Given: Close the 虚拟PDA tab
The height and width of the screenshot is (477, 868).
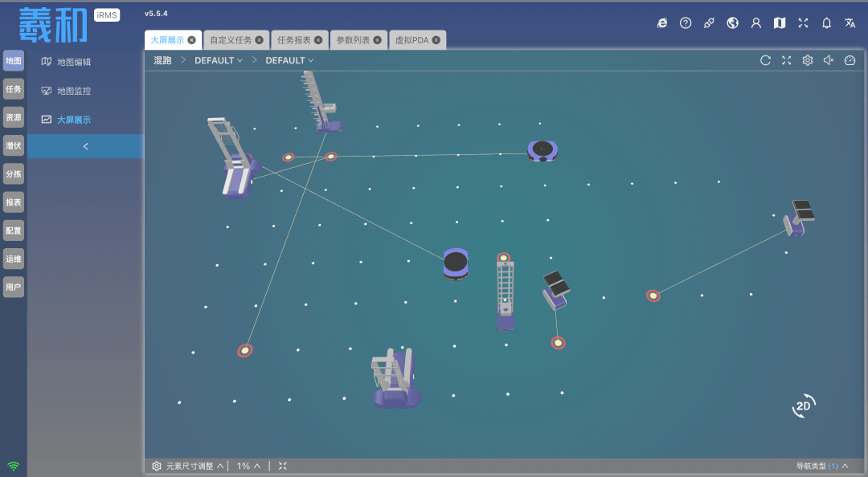Looking at the screenshot, I should click(x=436, y=40).
